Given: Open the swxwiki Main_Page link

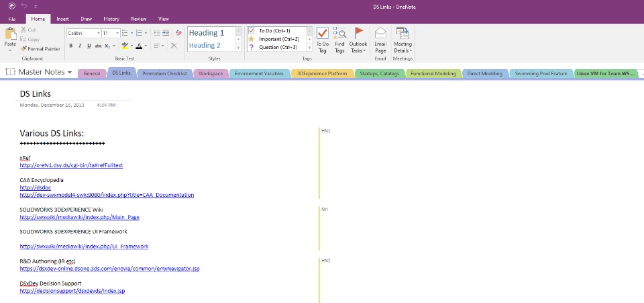Looking at the screenshot, I should (x=80, y=217).
